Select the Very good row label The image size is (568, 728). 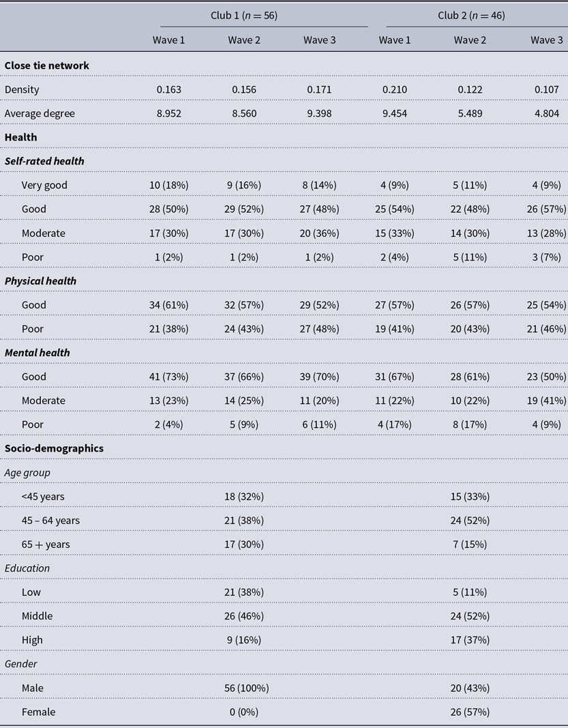click(x=44, y=185)
